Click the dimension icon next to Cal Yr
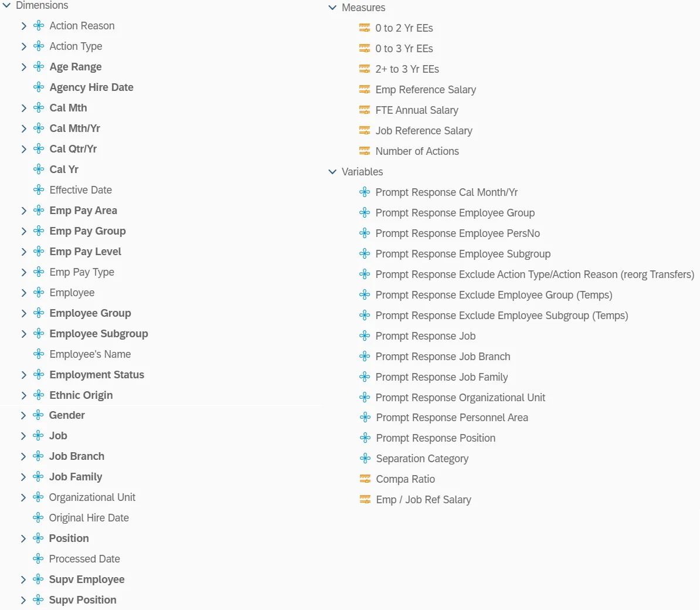Screen dimensions: 700x610 (x=39, y=170)
